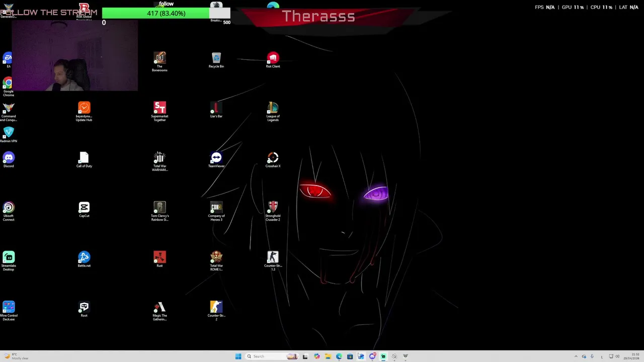Launch Counter-Strike 1.3 shortcut
644x362 pixels.
(273, 261)
